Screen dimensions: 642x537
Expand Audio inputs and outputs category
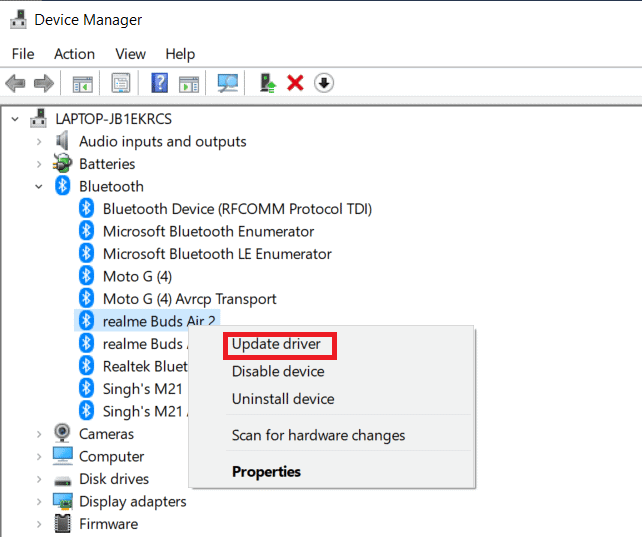coord(39,142)
